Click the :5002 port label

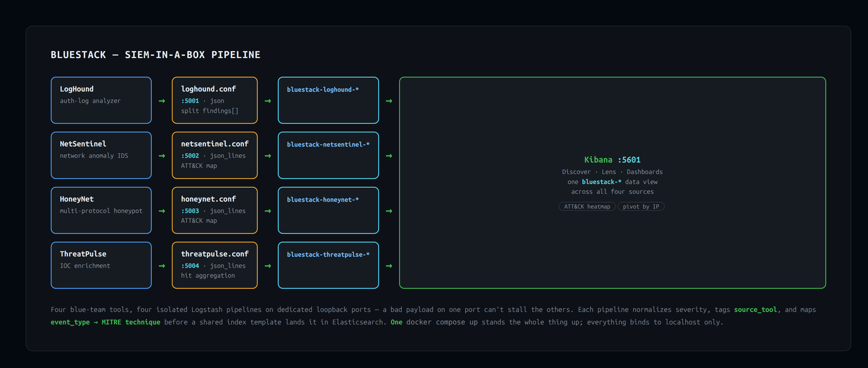coord(190,156)
